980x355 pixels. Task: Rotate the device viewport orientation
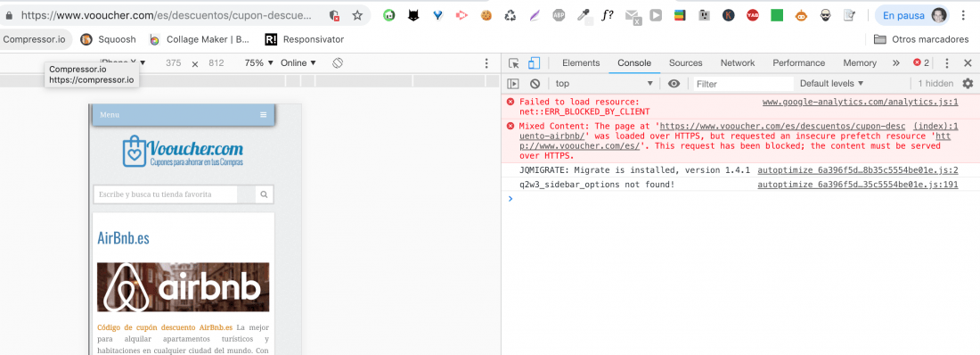pyautogui.click(x=338, y=63)
